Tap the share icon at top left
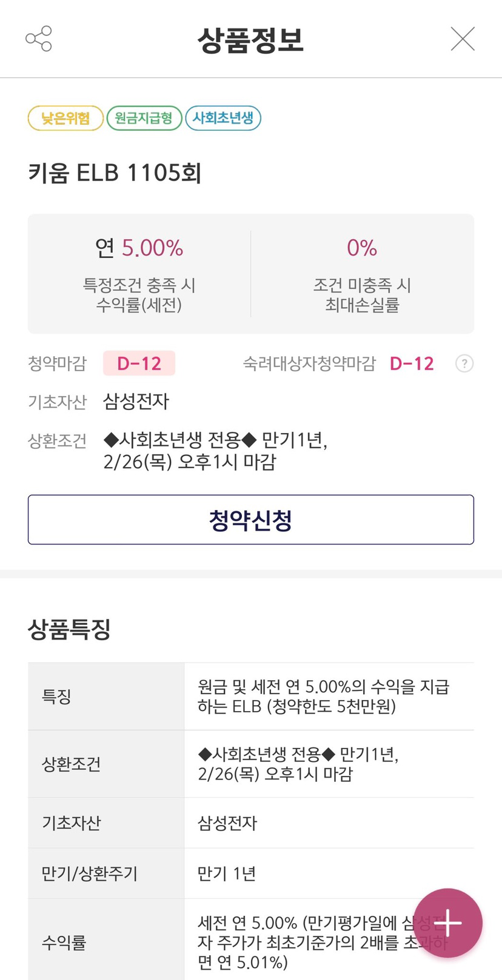Viewport: 502px width, 980px height. coord(39,39)
